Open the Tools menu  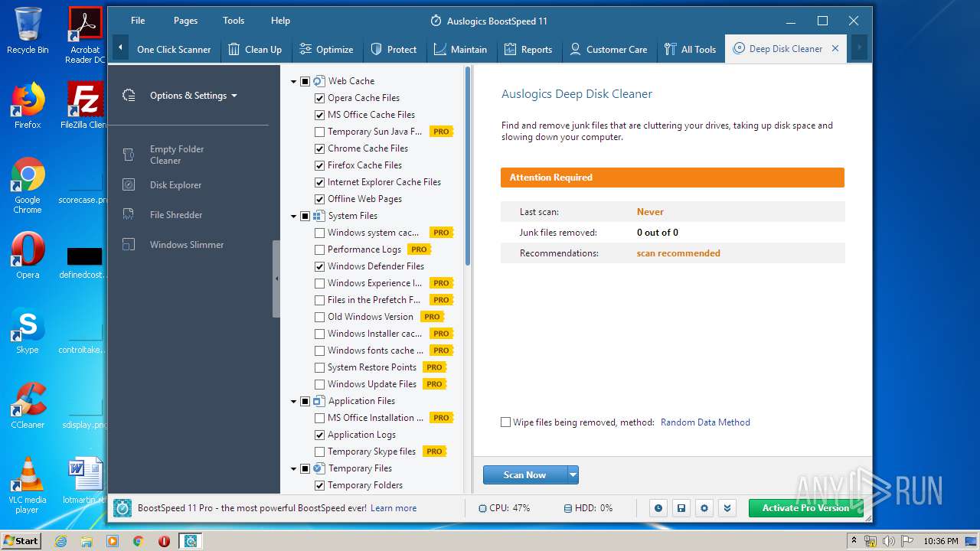(x=234, y=21)
